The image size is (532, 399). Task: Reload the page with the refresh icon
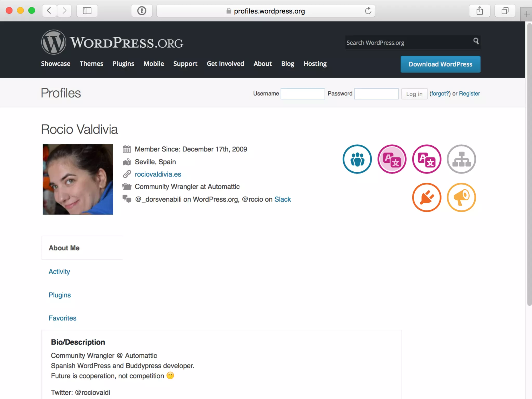[368, 11]
